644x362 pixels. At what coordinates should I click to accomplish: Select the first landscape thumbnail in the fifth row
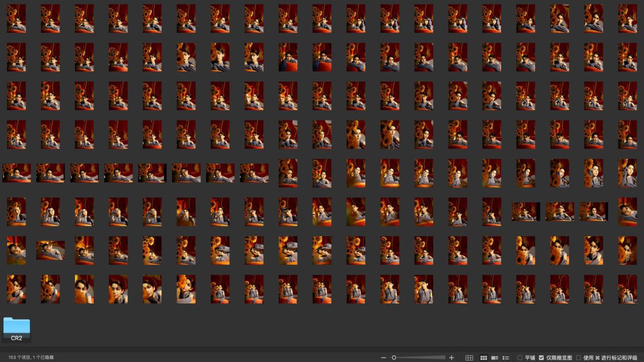pos(17,173)
